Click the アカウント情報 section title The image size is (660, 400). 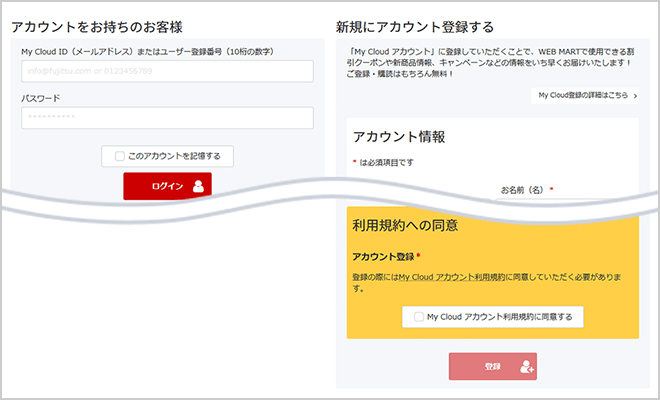click(x=399, y=137)
